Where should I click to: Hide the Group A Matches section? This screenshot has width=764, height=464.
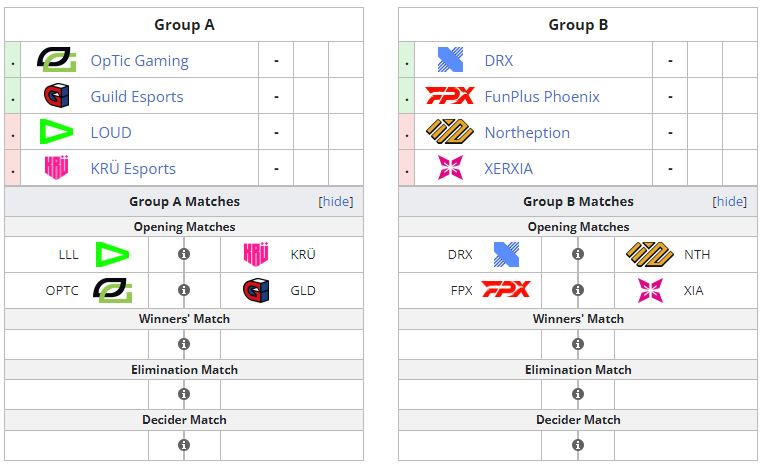(336, 201)
